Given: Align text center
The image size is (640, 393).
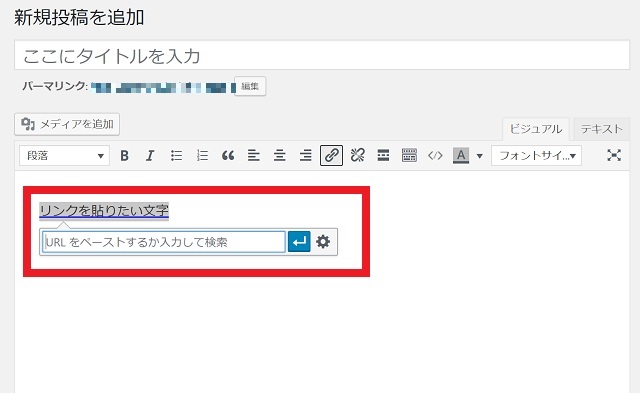Looking at the screenshot, I should [280, 155].
